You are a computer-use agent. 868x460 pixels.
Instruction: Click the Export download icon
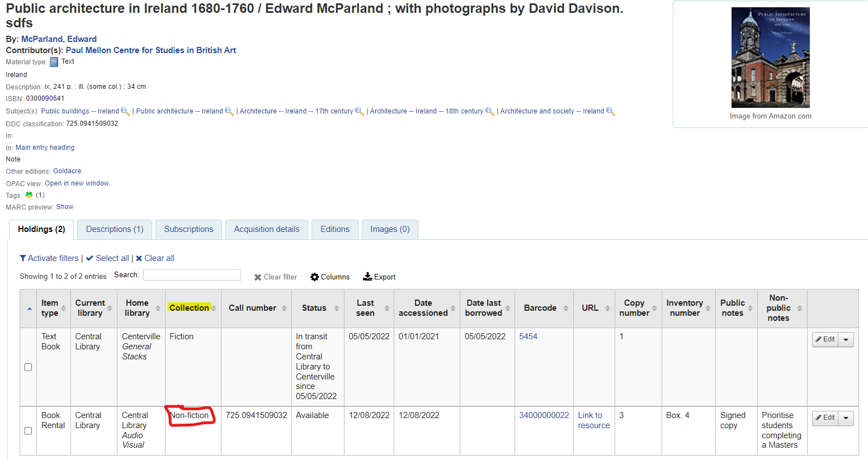tap(367, 277)
